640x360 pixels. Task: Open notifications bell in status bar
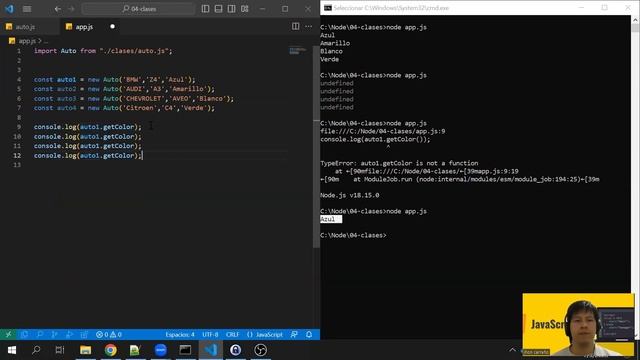[309, 334]
